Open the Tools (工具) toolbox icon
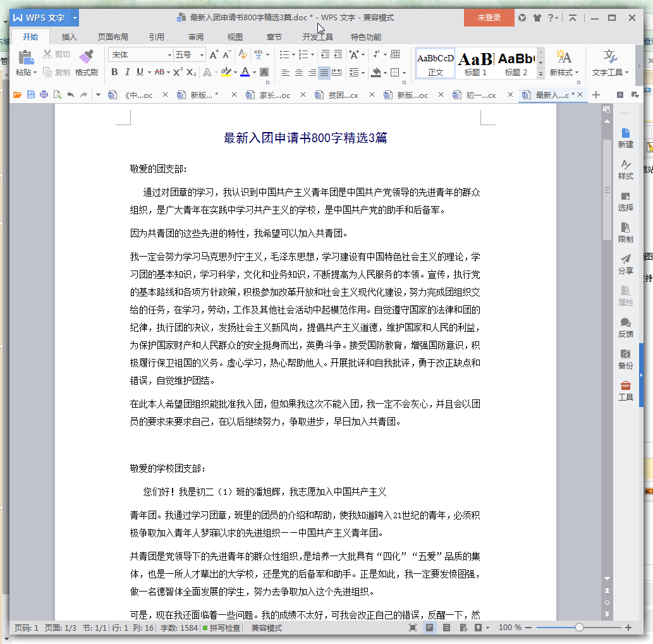Viewport: 653px width, 644px height. tap(626, 391)
